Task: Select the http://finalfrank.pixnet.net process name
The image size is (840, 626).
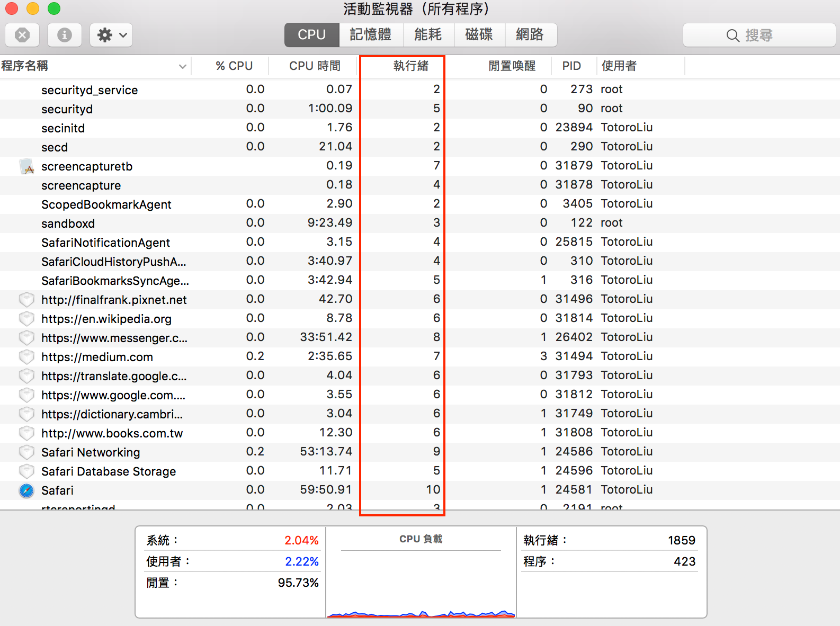Action: (114, 300)
